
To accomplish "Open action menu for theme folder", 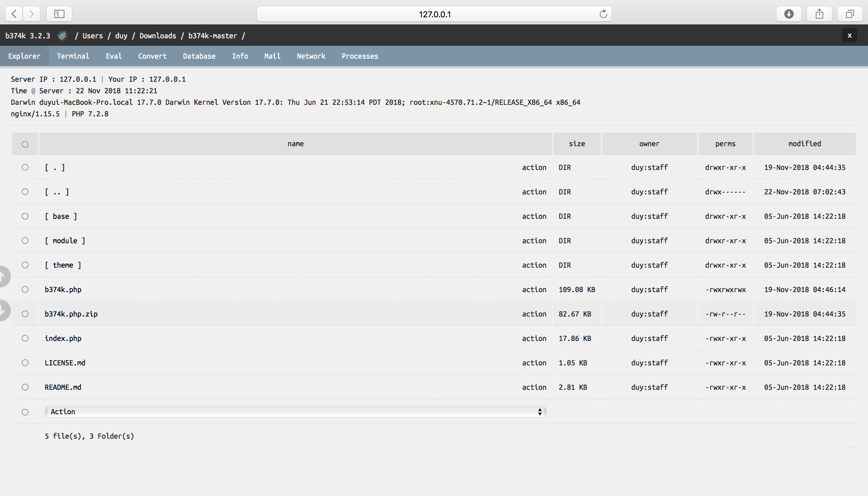I will (534, 265).
